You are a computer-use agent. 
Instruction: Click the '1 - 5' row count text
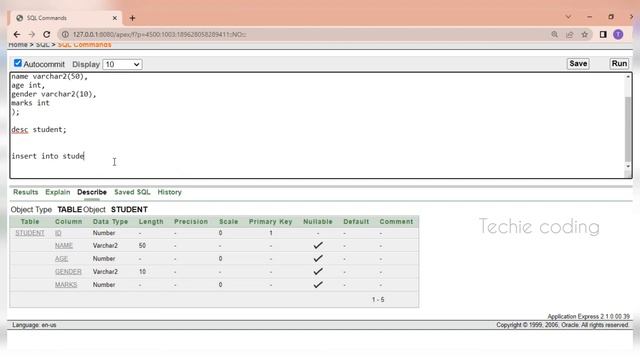pos(378,300)
